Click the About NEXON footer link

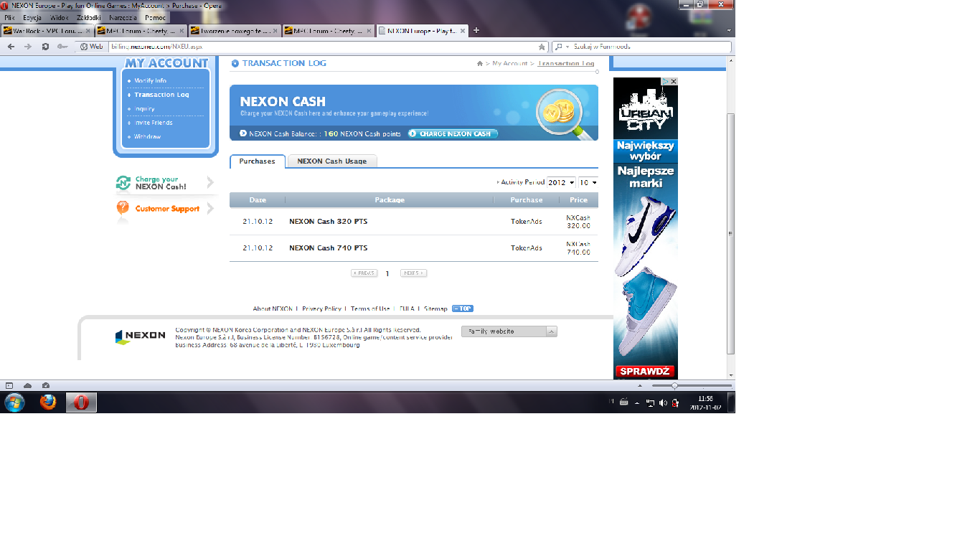point(273,309)
